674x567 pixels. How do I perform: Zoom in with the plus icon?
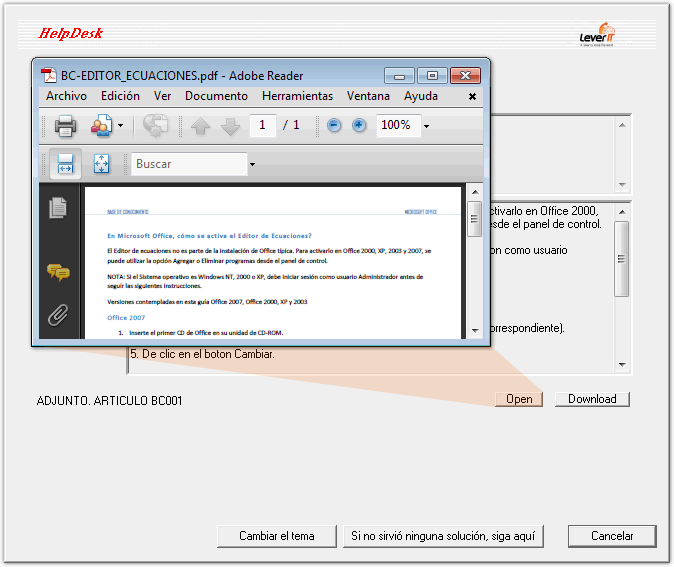tap(359, 126)
